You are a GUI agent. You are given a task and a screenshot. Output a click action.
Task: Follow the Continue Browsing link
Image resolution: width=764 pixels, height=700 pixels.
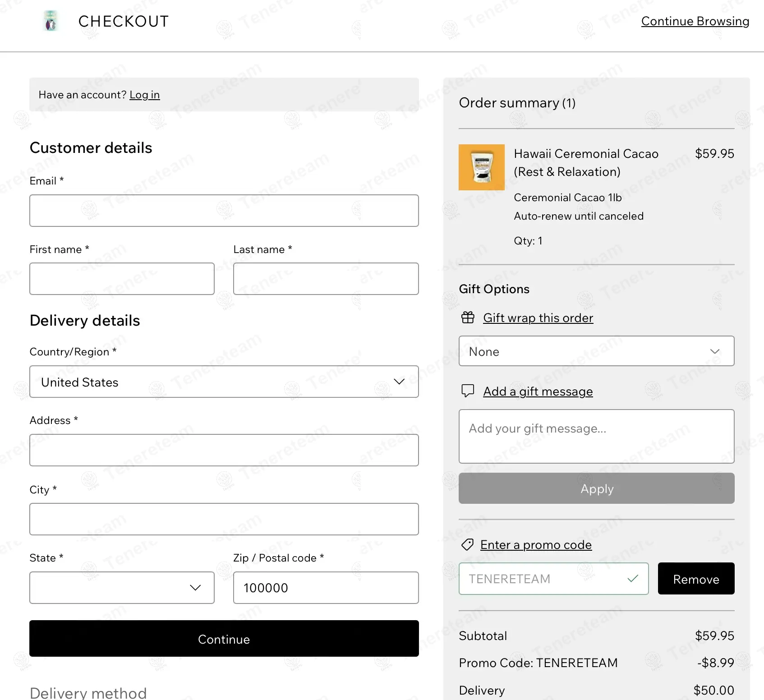pyautogui.click(x=695, y=21)
